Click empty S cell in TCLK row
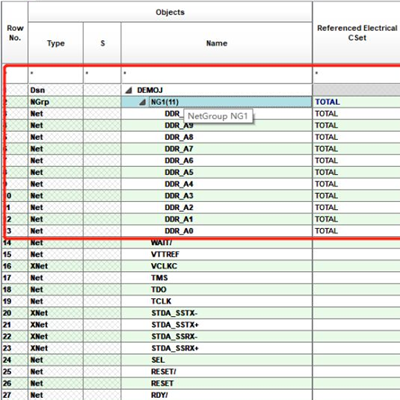Viewport: 400px width, 400px height. click(102, 301)
